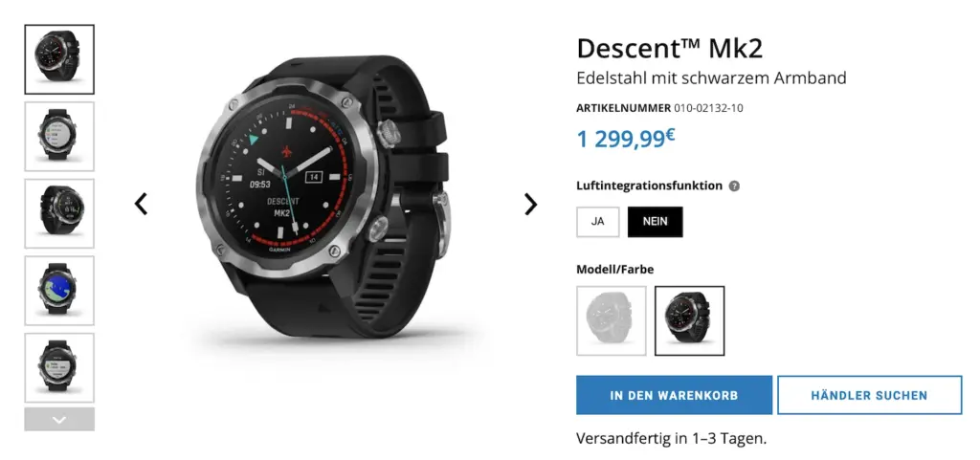Screen dimensions: 980x460
Task: Click the Versandfertig in 1–3 Tagen text
Action: tap(671, 438)
